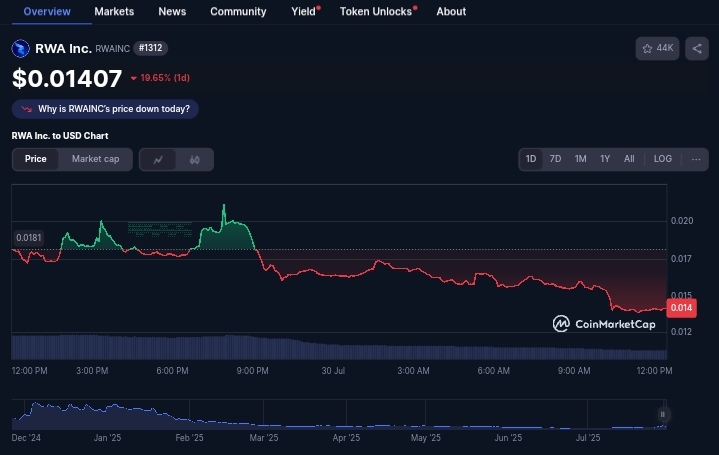The height and width of the screenshot is (455, 719).
Task: Click the Jul '25 timeline label
Action: 588,438
